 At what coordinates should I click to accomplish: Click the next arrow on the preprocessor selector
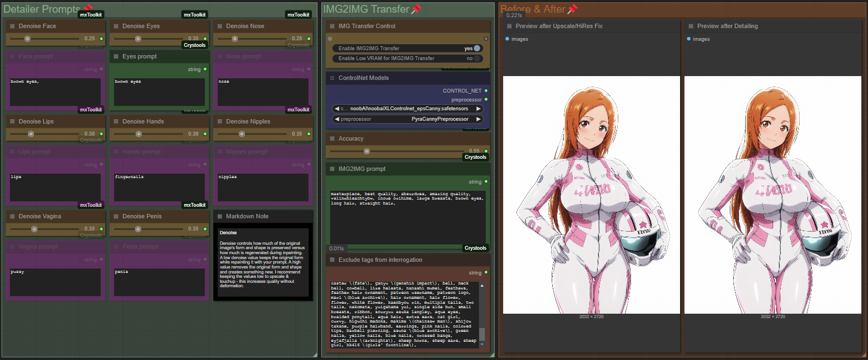478,119
